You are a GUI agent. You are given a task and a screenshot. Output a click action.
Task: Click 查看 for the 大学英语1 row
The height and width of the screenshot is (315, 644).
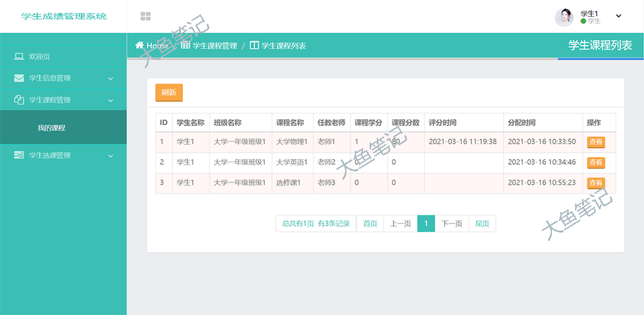596,162
